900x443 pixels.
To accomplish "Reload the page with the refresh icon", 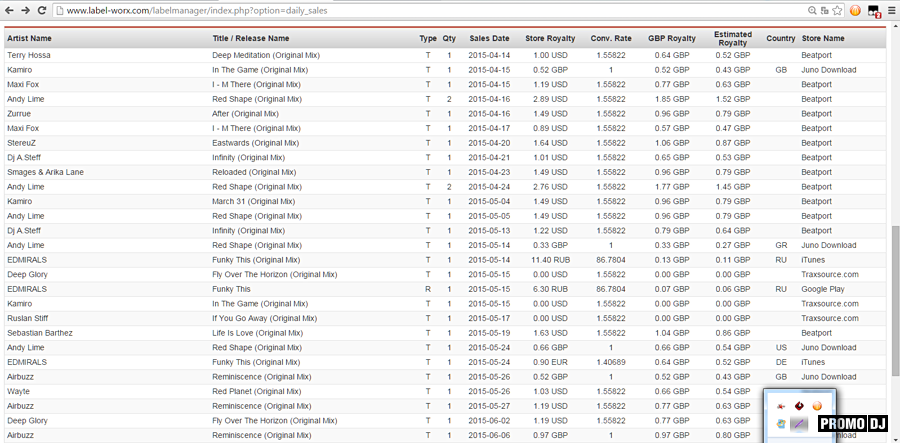I will pyautogui.click(x=43, y=10).
